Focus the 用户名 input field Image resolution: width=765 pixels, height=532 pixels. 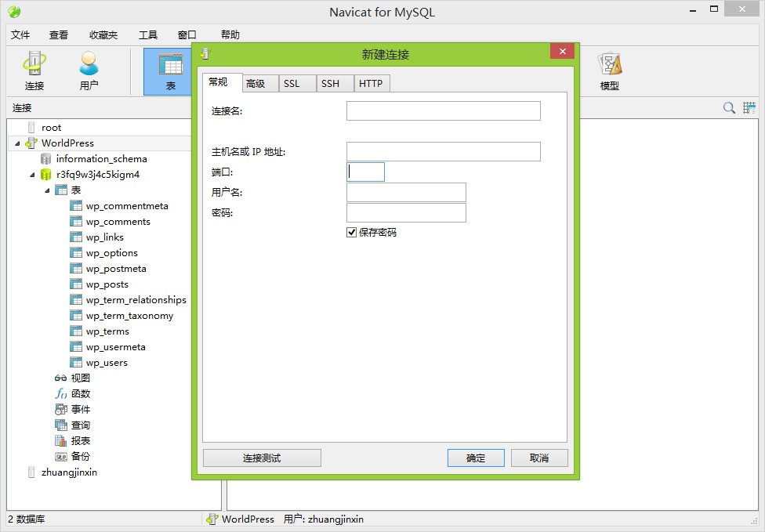pos(406,192)
